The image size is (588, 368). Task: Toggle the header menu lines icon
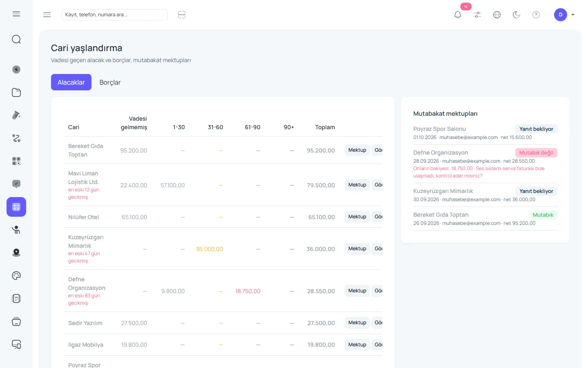click(x=47, y=15)
